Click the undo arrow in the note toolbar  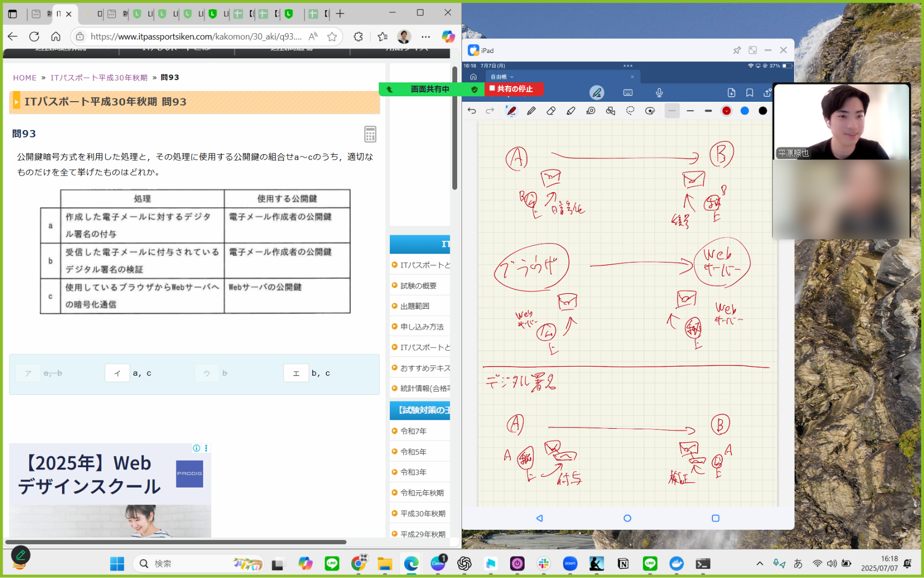point(472,111)
